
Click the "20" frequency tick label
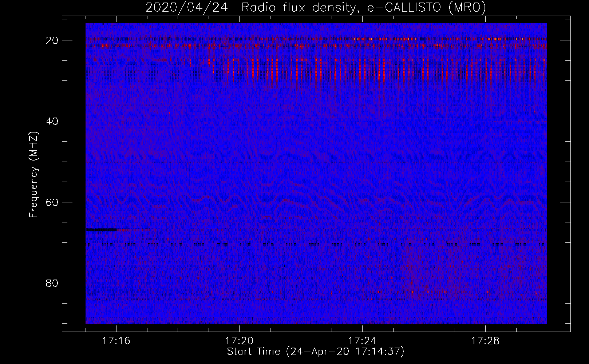click(52, 40)
